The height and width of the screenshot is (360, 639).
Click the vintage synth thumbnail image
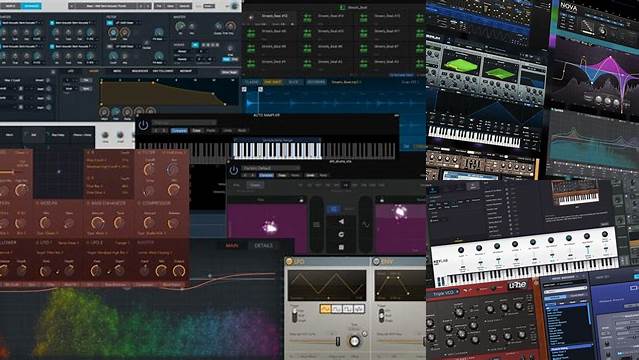click(575, 193)
